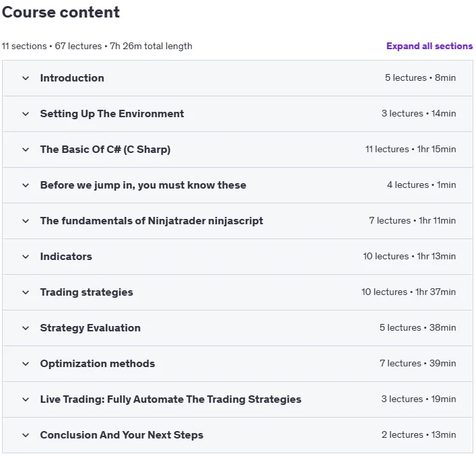Expand the Introduction section chevron
Viewport: 476px width, 456px height.
tap(26, 78)
